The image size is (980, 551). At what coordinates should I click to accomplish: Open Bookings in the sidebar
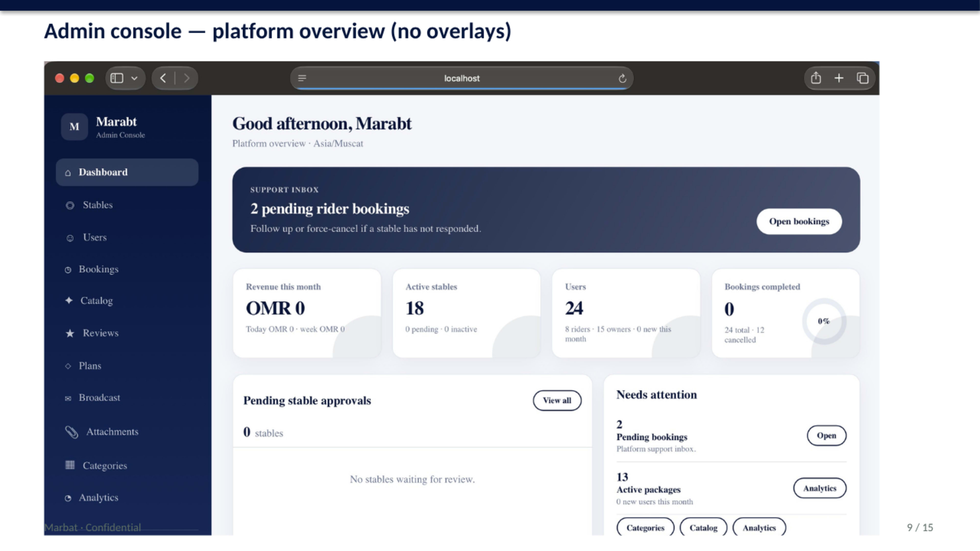click(x=99, y=269)
